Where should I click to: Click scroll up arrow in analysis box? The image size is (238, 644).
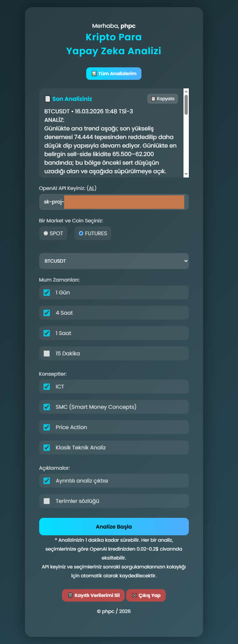point(186,92)
